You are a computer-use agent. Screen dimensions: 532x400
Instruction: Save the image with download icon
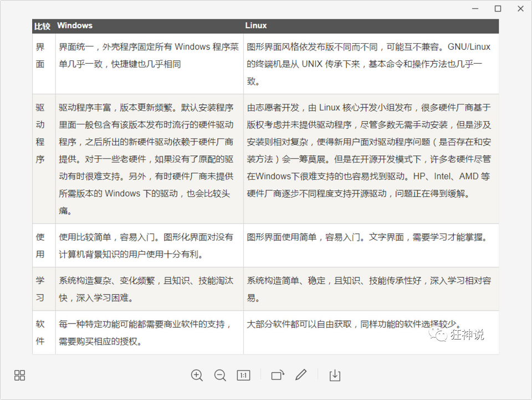[x=335, y=375]
